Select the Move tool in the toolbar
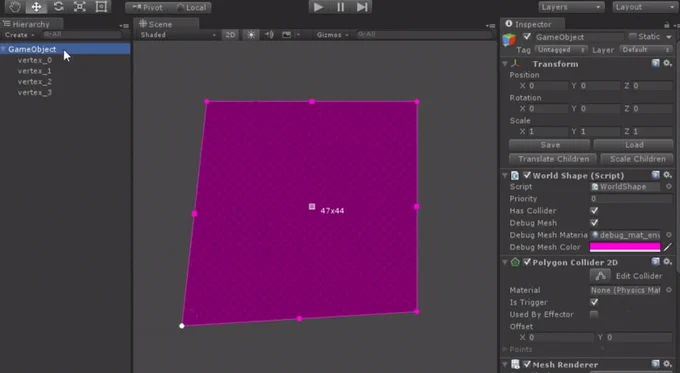Viewport: 680px width, 373px height. coord(36,7)
